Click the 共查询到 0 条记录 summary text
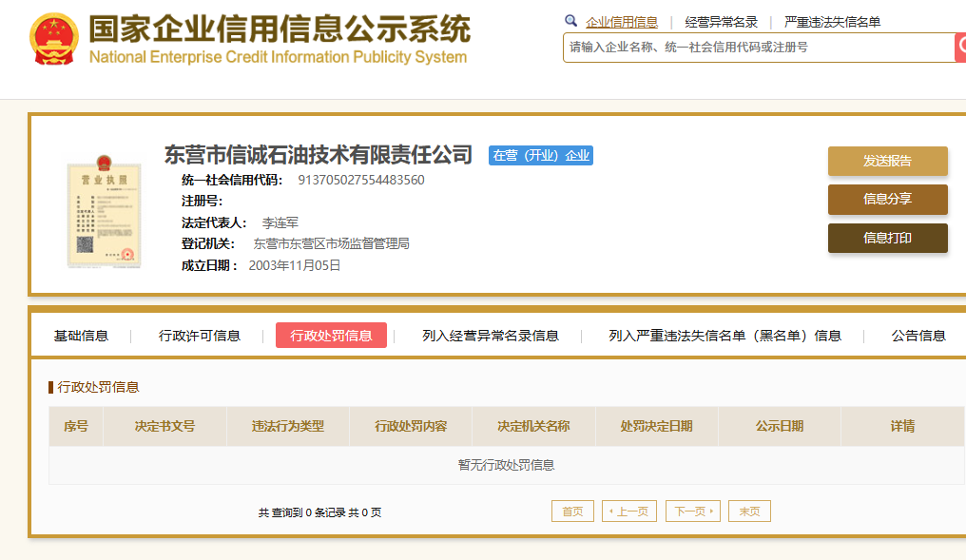Viewport: 966px width, 560px height. 319,512
